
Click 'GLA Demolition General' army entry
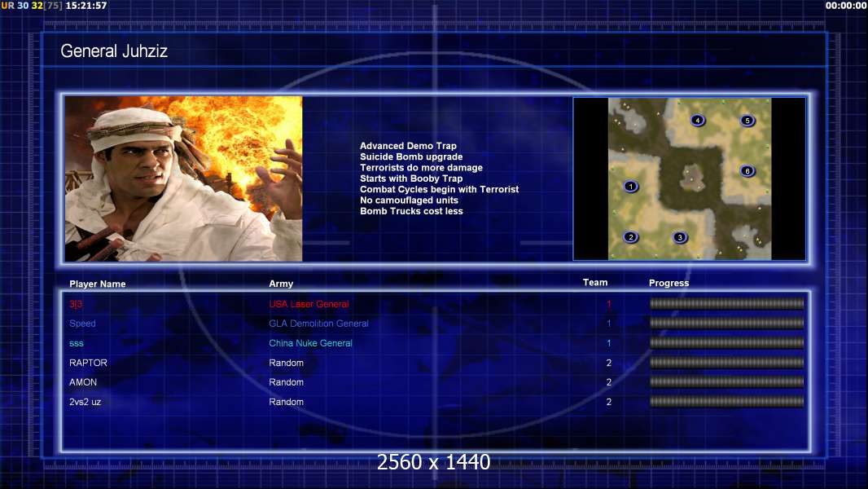click(319, 324)
